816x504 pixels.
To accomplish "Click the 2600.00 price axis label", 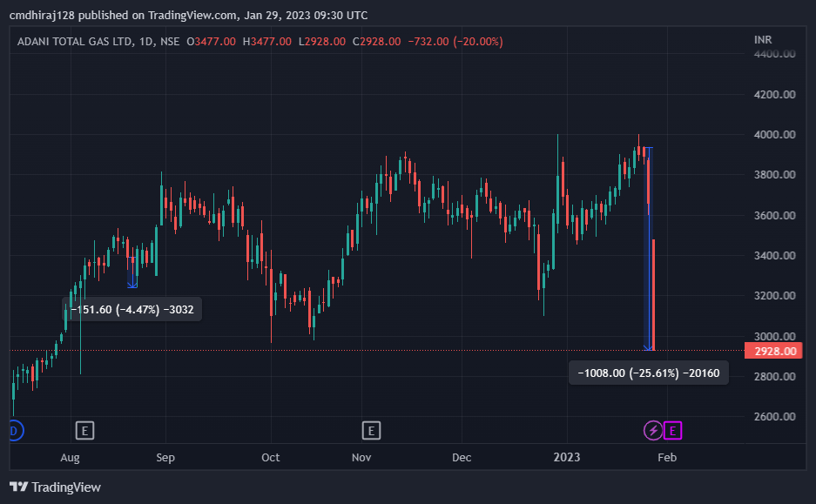I will tap(774, 416).
